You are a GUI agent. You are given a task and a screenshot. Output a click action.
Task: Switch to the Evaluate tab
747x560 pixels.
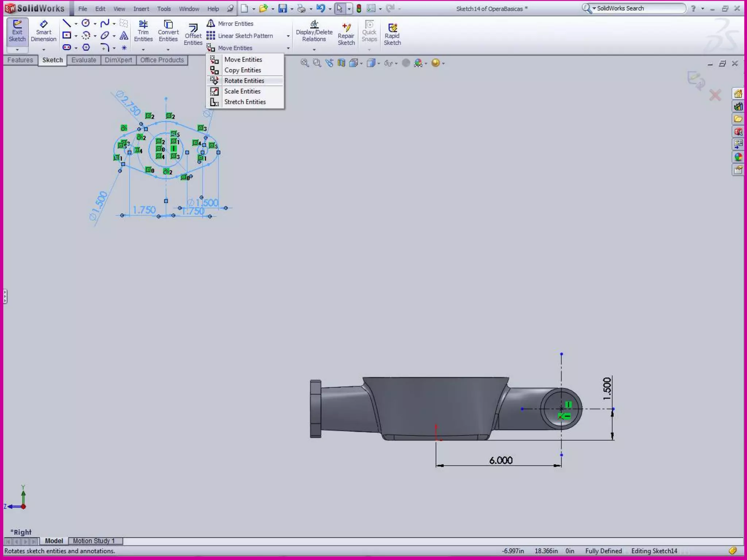[84, 60]
